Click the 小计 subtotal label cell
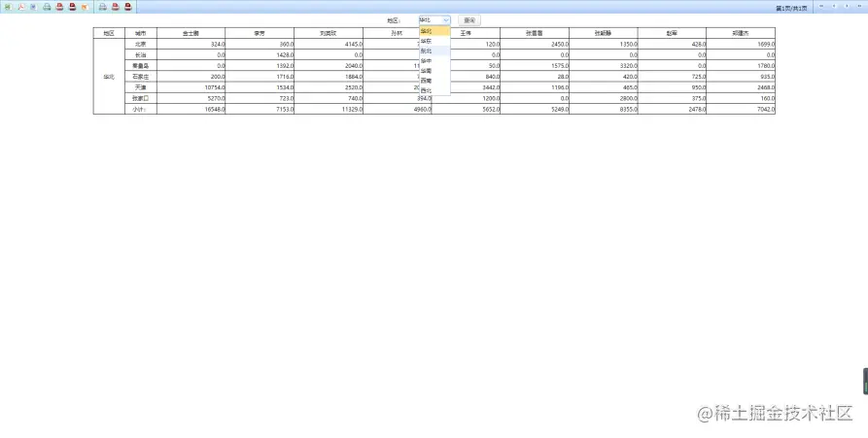This screenshot has height=438, width=868. (x=141, y=109)
